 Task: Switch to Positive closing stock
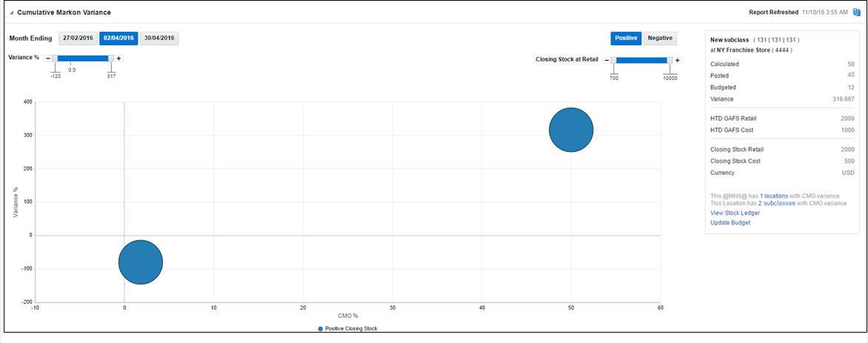pyautogui.click(x=626, y=39)
